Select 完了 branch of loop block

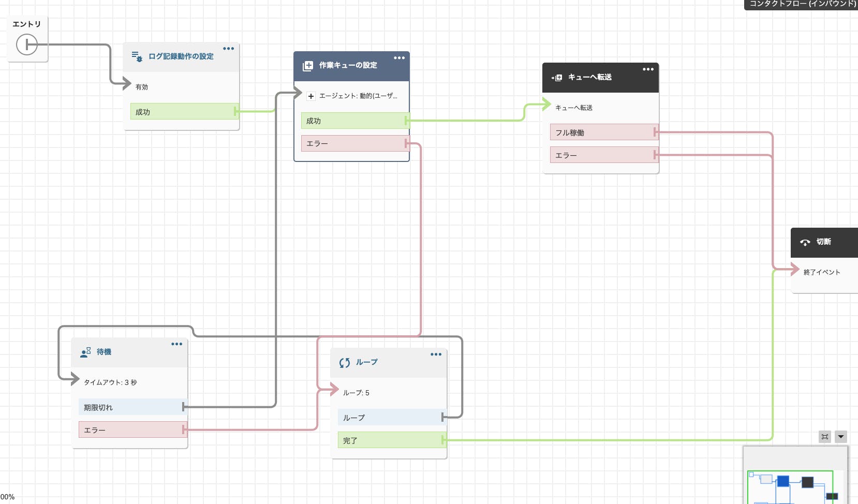click(x=392, y=440)
